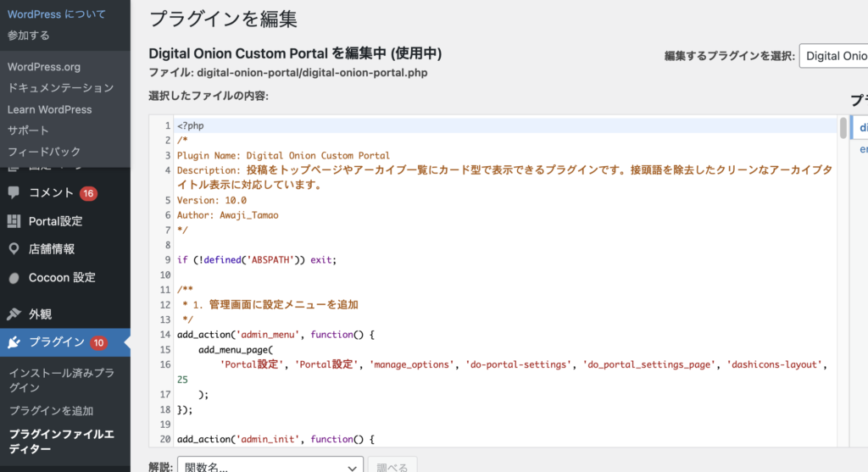Open Learn WordPress menu entry
This screenshot has height=472, width=868.
(49, 109)
